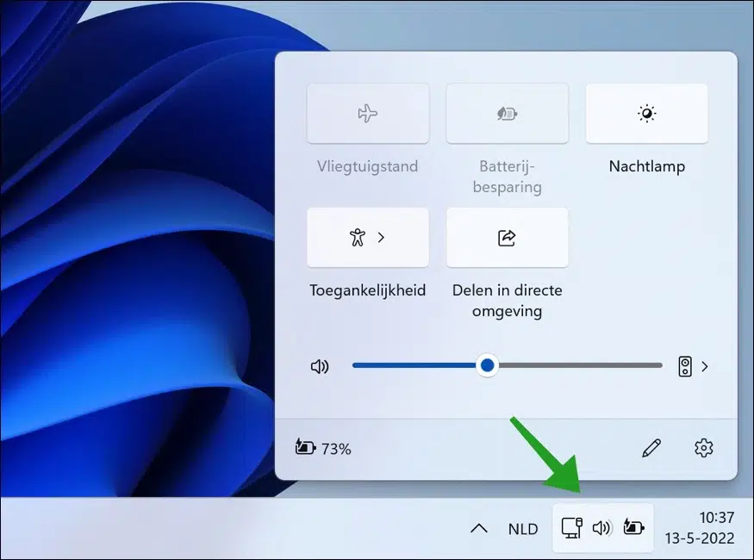This screenshot has width=754, height=560.
Task: Open battery settings via 73% indicator
Action: click(x=323, y=448)
